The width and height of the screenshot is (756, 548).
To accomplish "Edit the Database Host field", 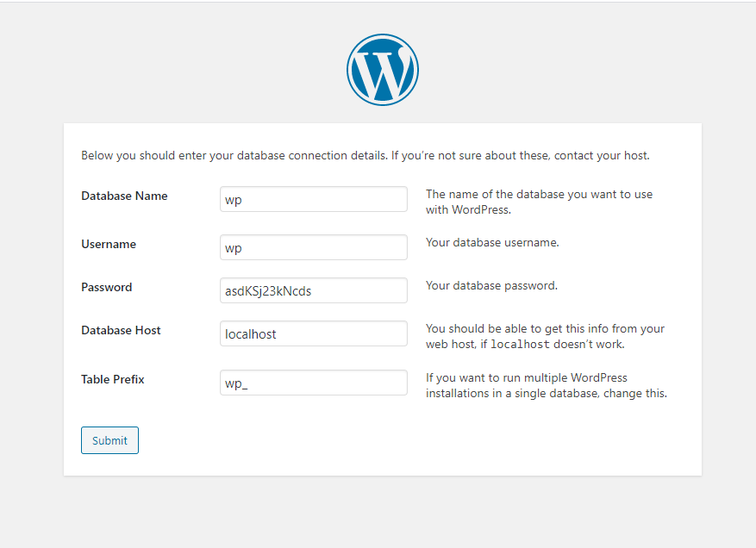I will pyautogui.click(x=314, y=333).
